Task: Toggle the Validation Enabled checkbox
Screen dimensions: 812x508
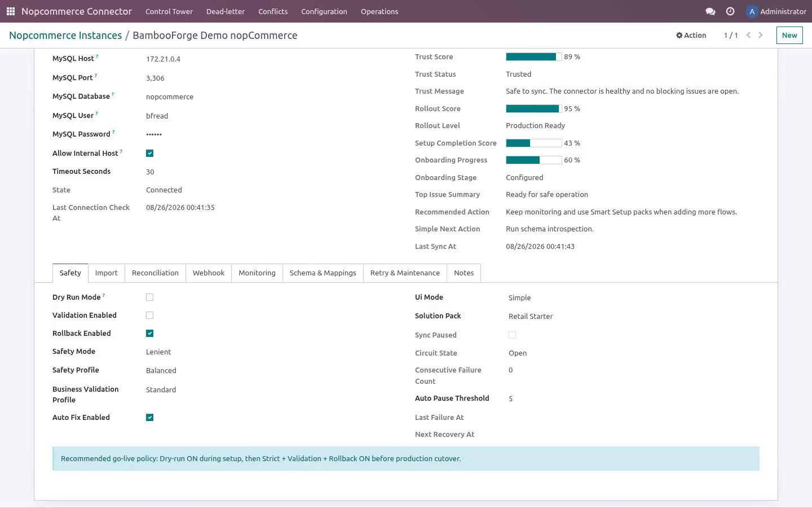Action: pos(149,316)
